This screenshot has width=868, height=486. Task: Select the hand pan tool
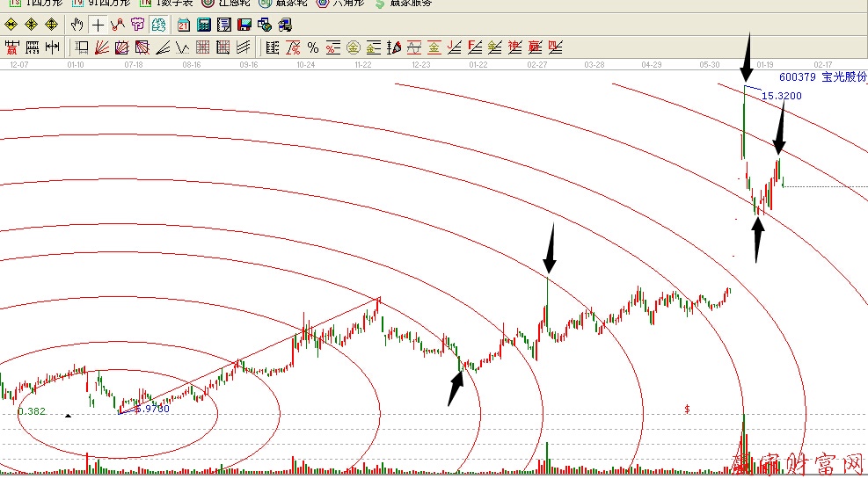(x=77, y=25)
